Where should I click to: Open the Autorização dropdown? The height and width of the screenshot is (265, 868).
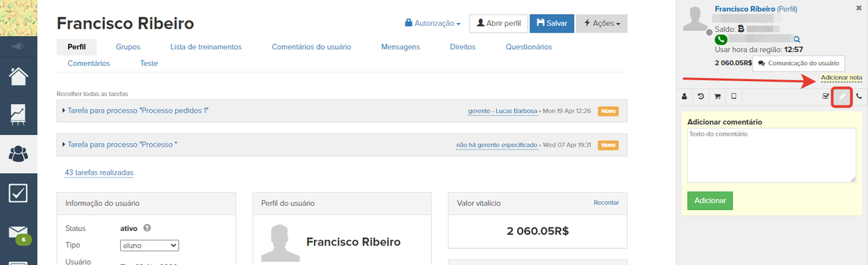(x=433, y=23)
